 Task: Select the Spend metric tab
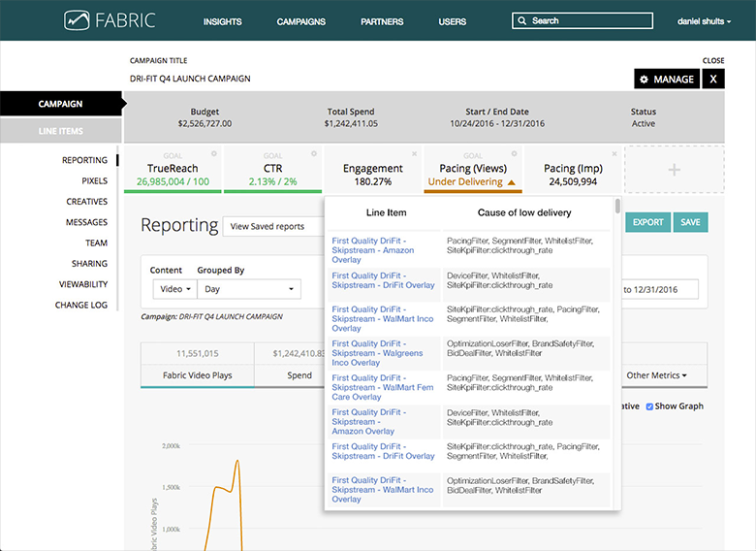click(x=299, y=375)
